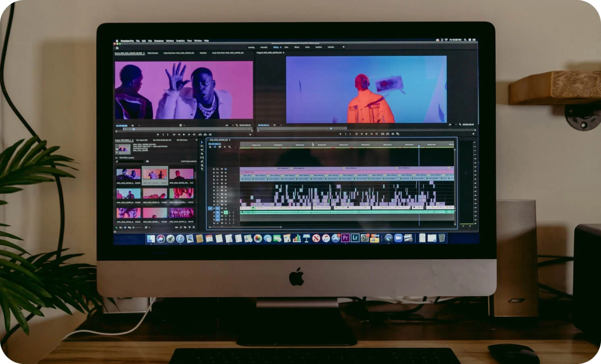The image size is (601, 364).
Task: Select the Hand tool
Action: [x=202, y=165]
